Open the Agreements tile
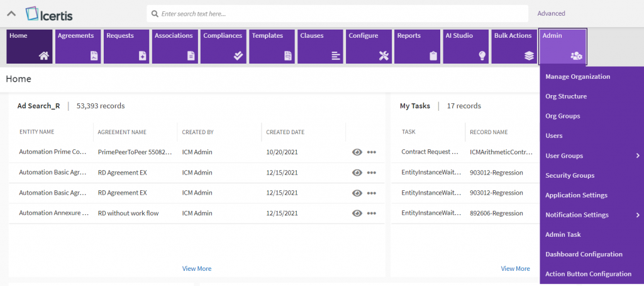 click(77, 46)
